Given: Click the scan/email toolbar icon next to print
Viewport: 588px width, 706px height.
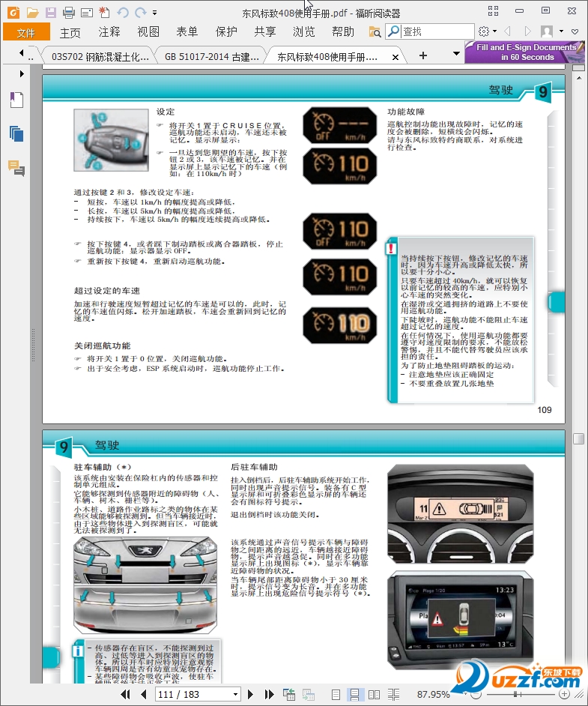Looking at the screenshot, I should (86, 13).
